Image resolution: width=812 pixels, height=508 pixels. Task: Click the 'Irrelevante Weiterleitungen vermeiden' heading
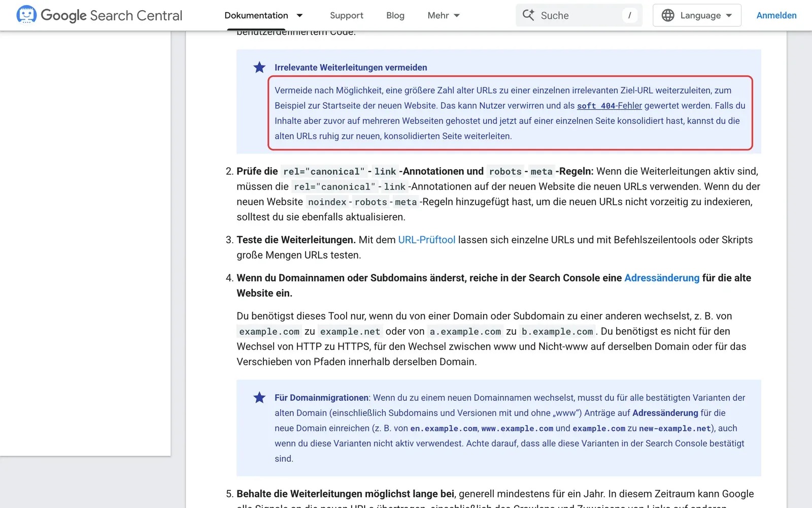[x=351, y=68]
